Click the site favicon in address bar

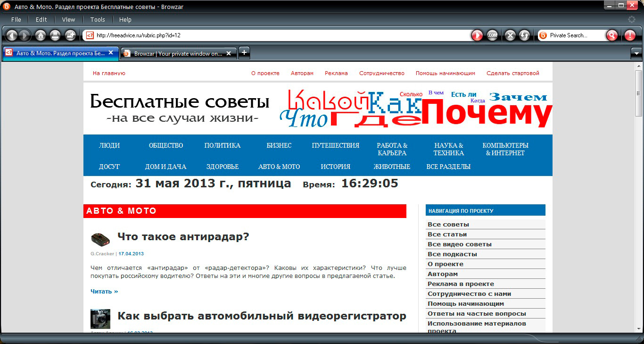(90, 35)
